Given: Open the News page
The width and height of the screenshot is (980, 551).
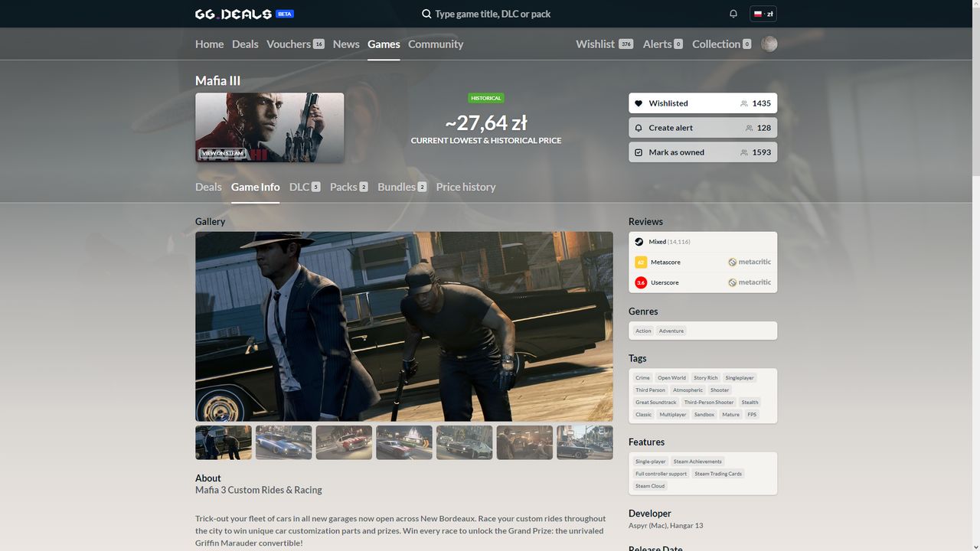Looking at the screenshot, I should [x=346, y=44].
